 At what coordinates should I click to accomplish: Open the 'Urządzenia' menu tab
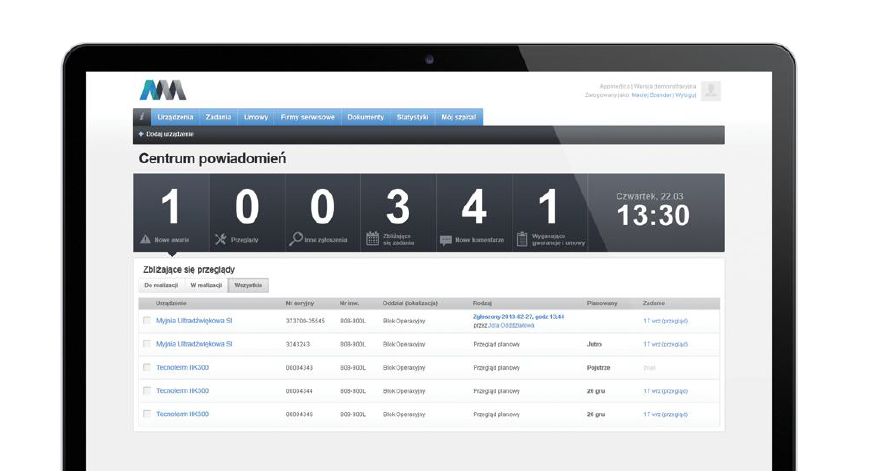click(x=175, y=117)
